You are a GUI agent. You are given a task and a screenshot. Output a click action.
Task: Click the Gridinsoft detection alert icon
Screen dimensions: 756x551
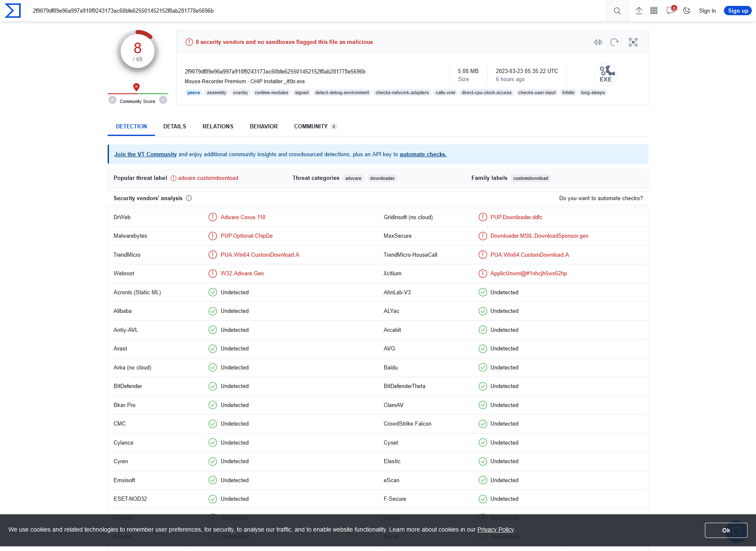pyautogui.click(x=483, y=217)
